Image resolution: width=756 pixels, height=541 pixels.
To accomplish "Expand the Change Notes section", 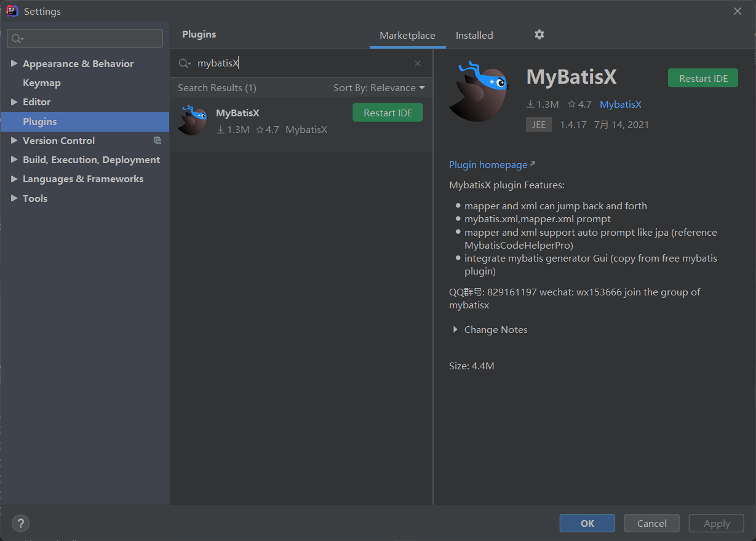I will click(455, 330).
